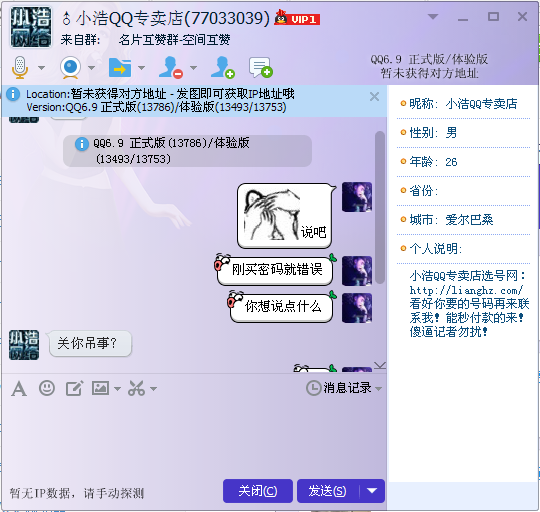Open send options arrow beside 发送
Image resolution: width=540 pixels, height=512 pixels.
[372, 491]
